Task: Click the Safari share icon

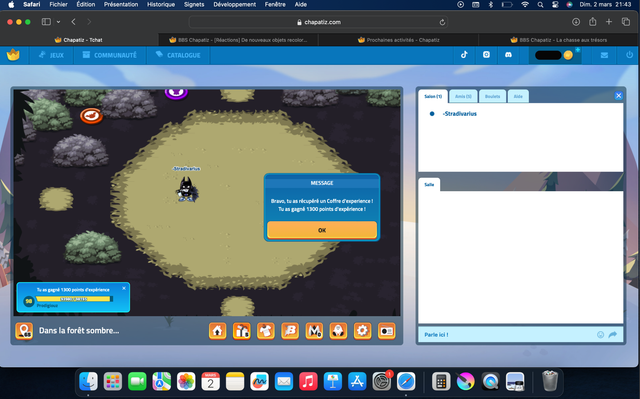Action: 592,22
